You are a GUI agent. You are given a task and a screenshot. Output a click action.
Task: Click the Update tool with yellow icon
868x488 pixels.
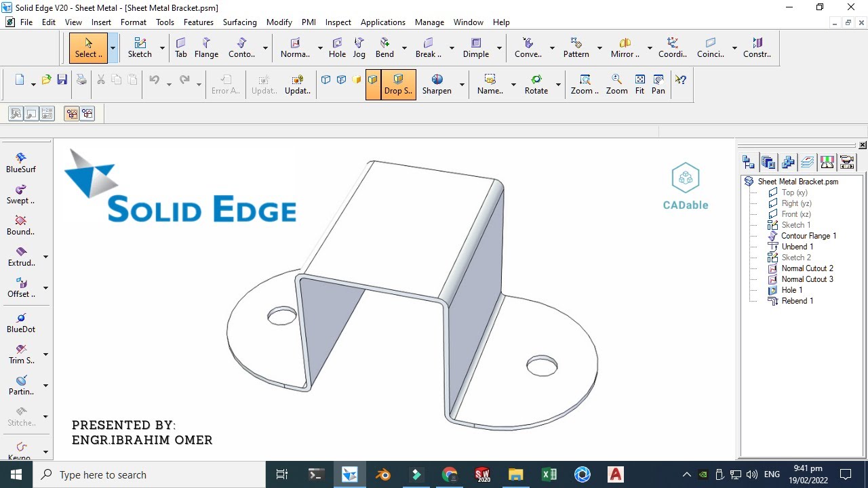[x=298, y=85]
